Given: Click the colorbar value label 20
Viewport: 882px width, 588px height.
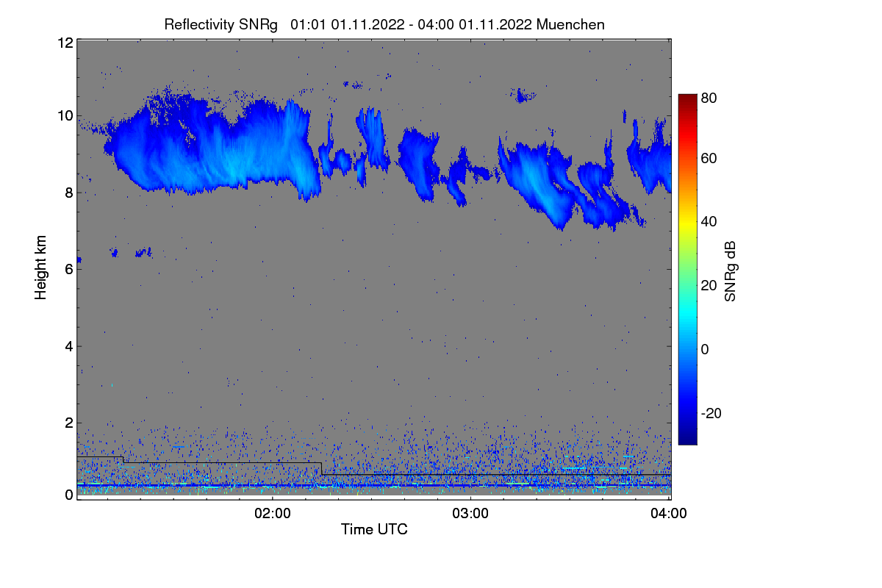Looking at the screenshot, I should (x=709, y=286).
